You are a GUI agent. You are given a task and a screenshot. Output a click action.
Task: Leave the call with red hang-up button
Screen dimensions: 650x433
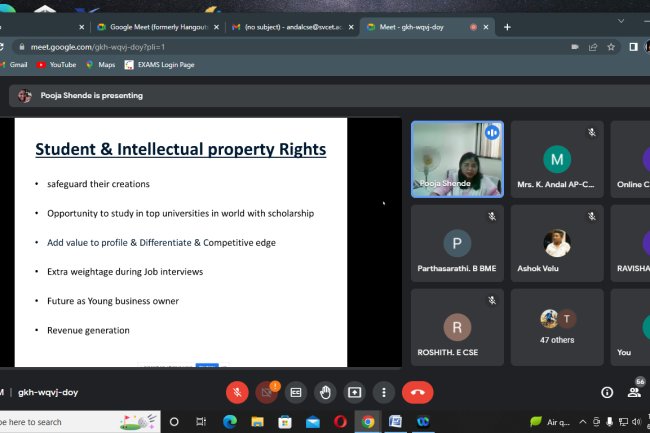[x=417, y=392]
